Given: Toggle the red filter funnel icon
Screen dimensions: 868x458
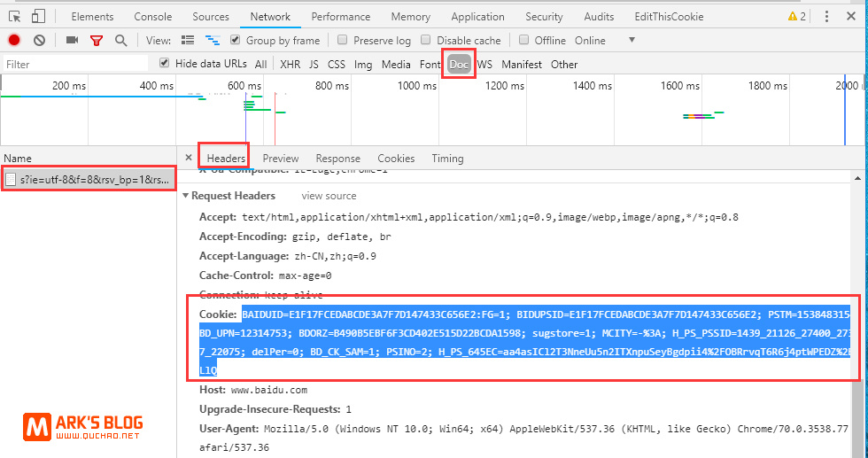Looking at the screenshot, I should click(x=97, y=41).
